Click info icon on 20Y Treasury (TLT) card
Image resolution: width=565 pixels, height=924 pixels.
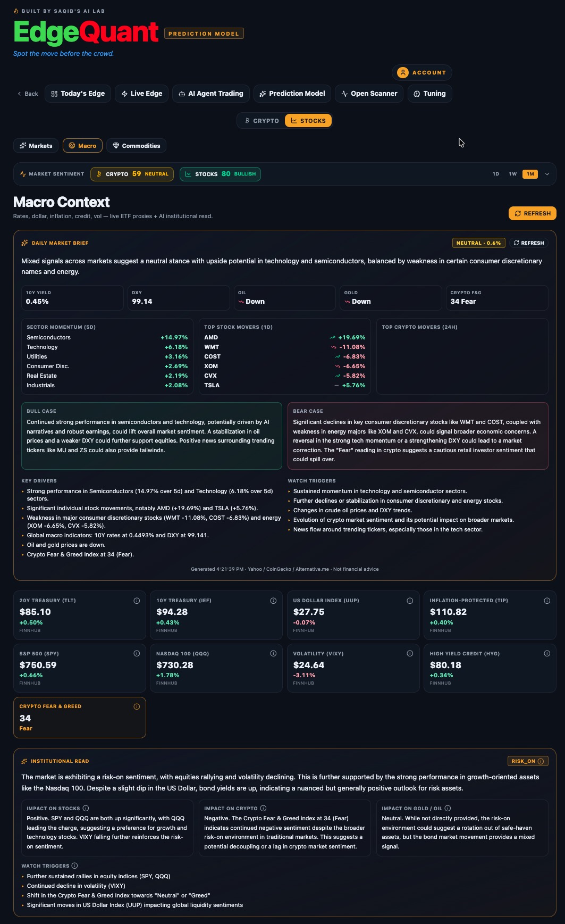[x=137, y=601]
